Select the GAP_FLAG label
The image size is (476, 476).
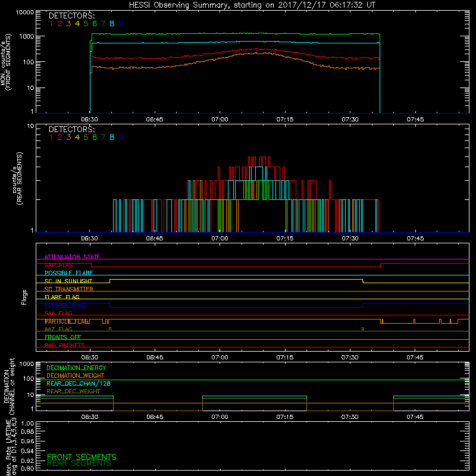(x=58, y=265)
